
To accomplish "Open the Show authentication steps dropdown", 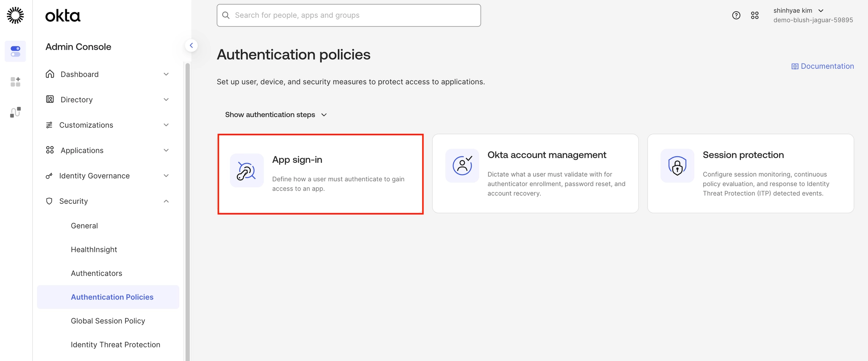I will click(x=276, y=115).
